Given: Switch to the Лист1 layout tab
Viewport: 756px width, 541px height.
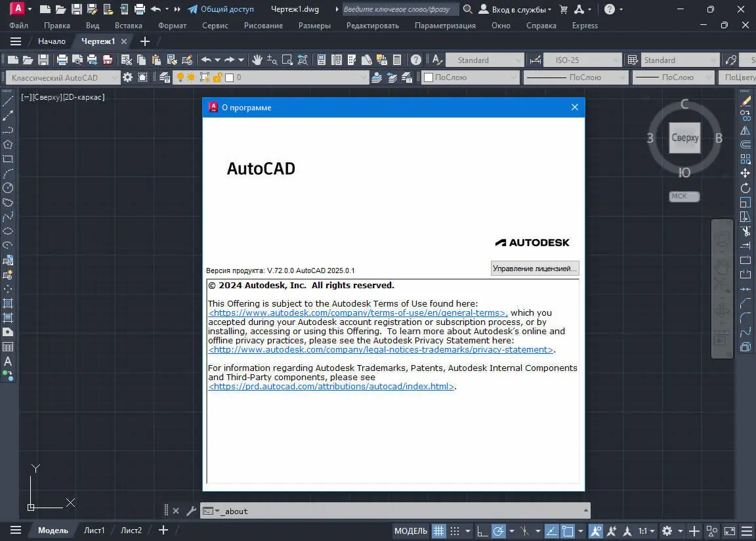Looking at the screenshot, I should coord(94,530).
